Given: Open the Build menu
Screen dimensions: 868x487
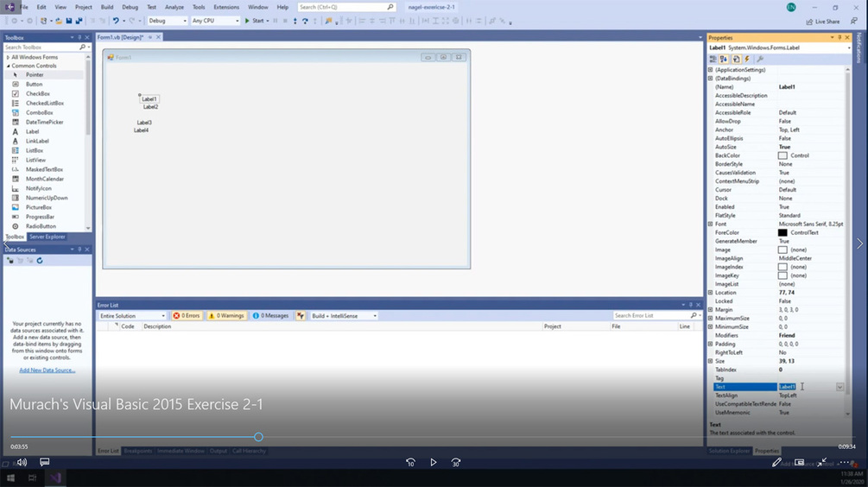Looking at the screenshot, I should point(107,7).
